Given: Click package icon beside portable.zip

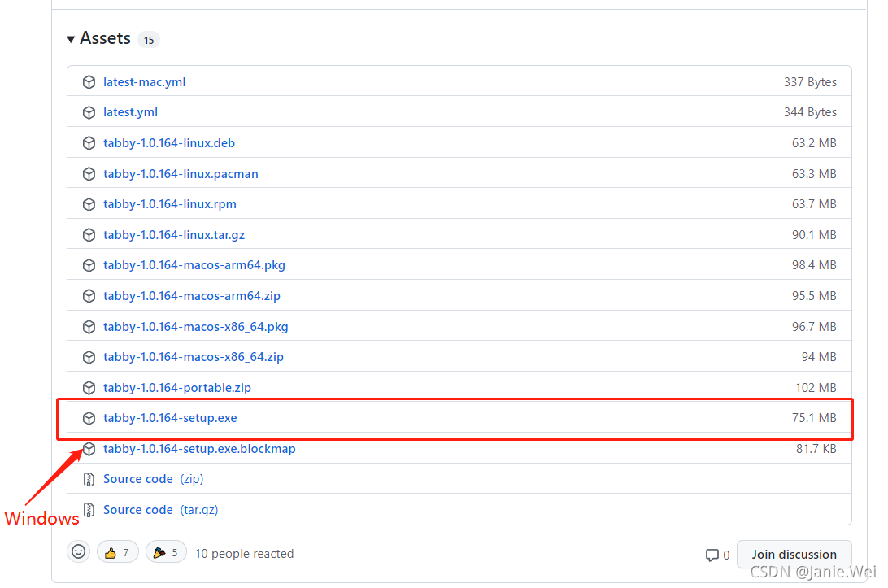Looking at the screenshot, I should click(x=89, y=388).
